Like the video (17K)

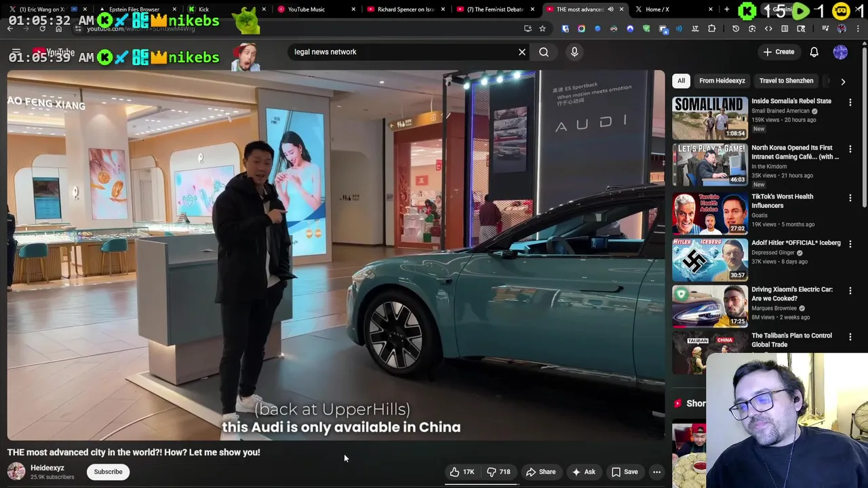tap(462, 472)
